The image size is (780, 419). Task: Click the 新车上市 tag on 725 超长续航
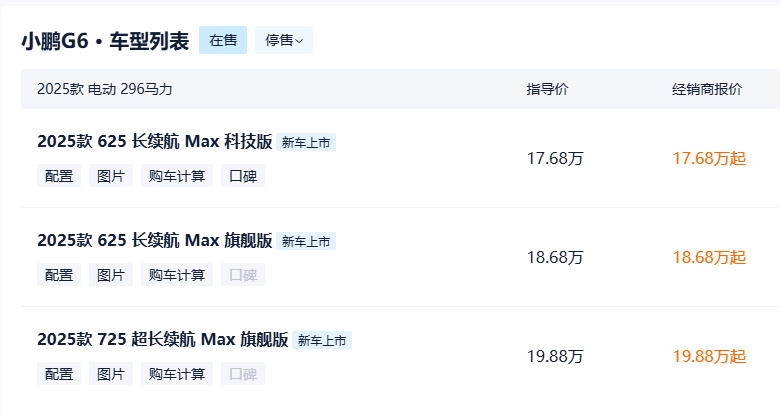click(x=322, y=341)
